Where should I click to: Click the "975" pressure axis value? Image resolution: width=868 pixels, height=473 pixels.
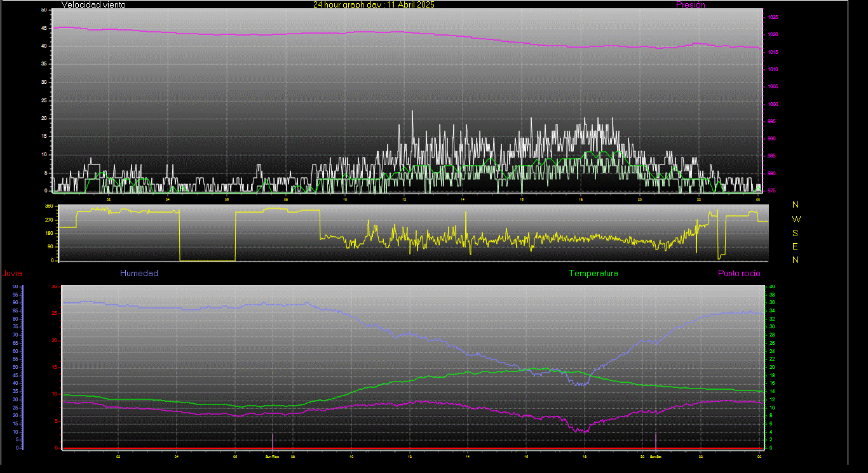771,190
